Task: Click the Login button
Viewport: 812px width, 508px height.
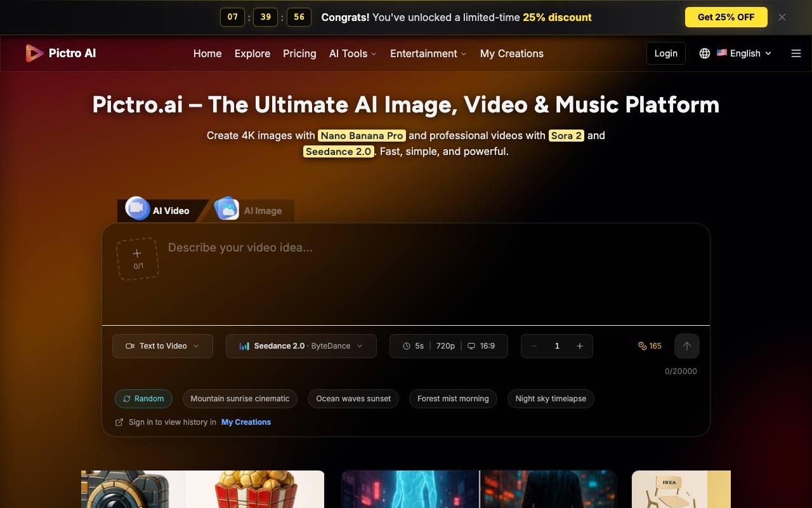Action: coord(666,53)
